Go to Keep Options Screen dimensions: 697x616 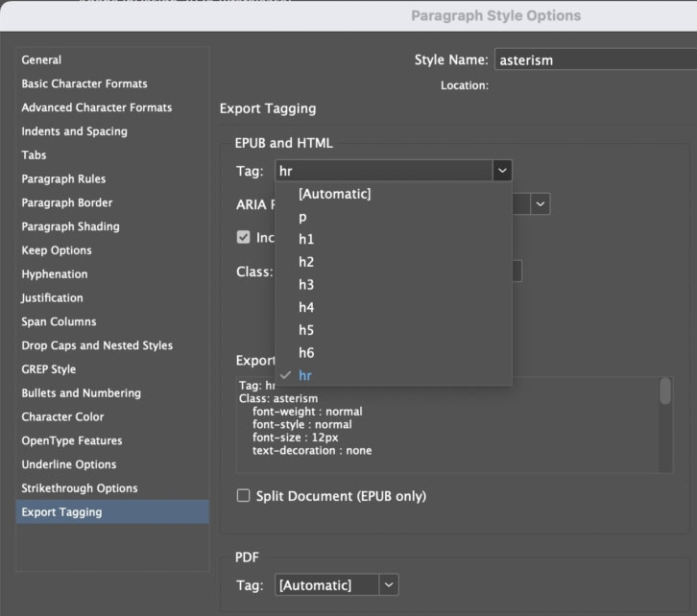[112, 250]
